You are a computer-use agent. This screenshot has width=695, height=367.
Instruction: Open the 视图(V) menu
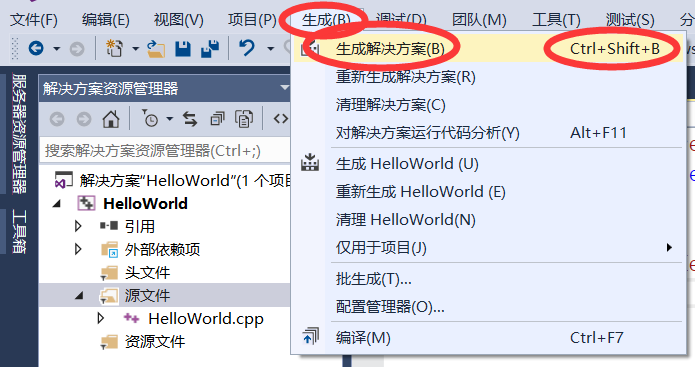tap(178, 20)
